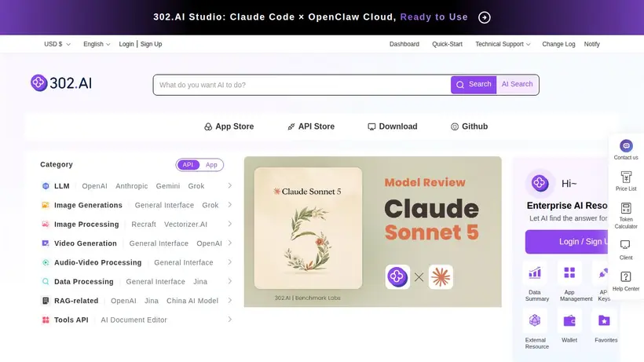This screenshot has width=644, height=362.
Task: Click the purple Search button
Action: click(x=474, y=85)
